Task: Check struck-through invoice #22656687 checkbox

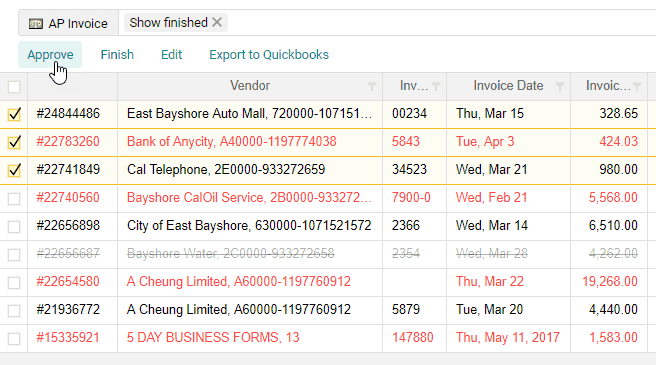Action: 14,254
